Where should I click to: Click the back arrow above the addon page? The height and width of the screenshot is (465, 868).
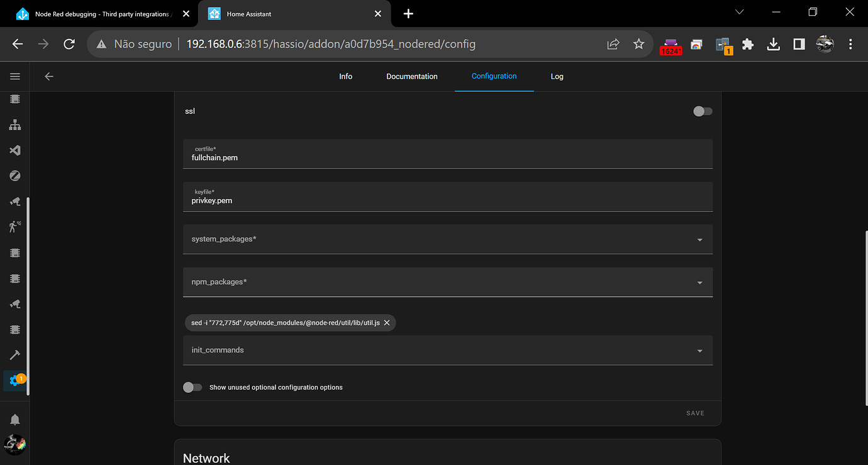coord(49,76)
